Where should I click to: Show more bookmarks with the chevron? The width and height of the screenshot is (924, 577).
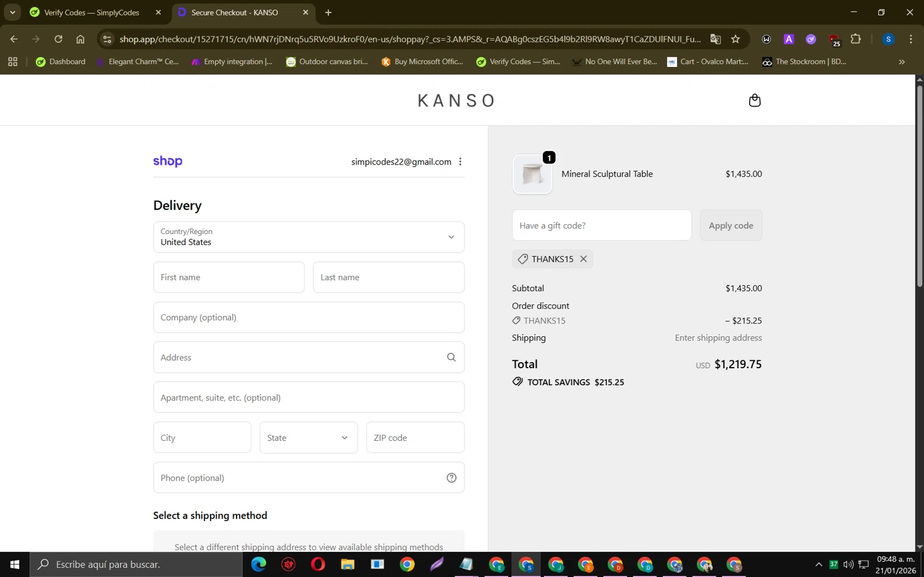tap(902, 62)
